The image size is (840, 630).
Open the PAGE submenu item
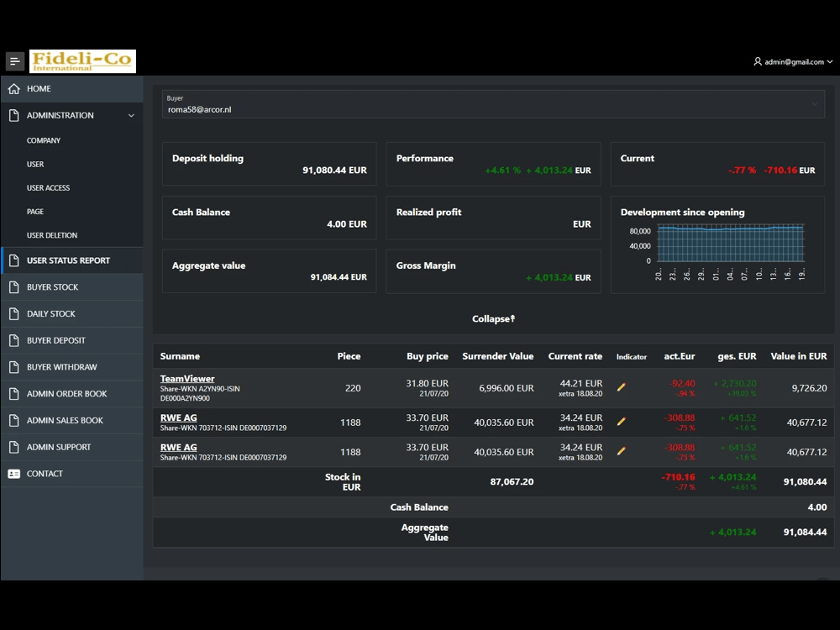pos(35,212)
